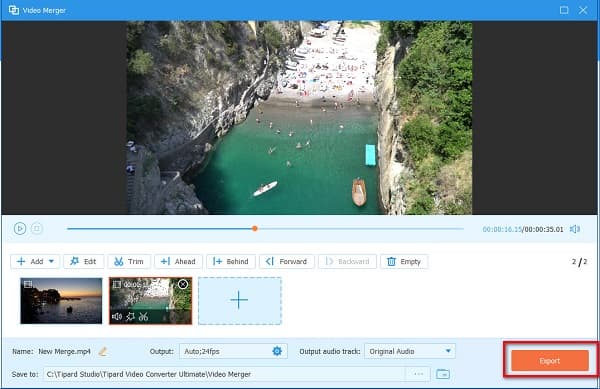Open the Edit tool
The image size is (600, 389).
[x=83, y=261]
